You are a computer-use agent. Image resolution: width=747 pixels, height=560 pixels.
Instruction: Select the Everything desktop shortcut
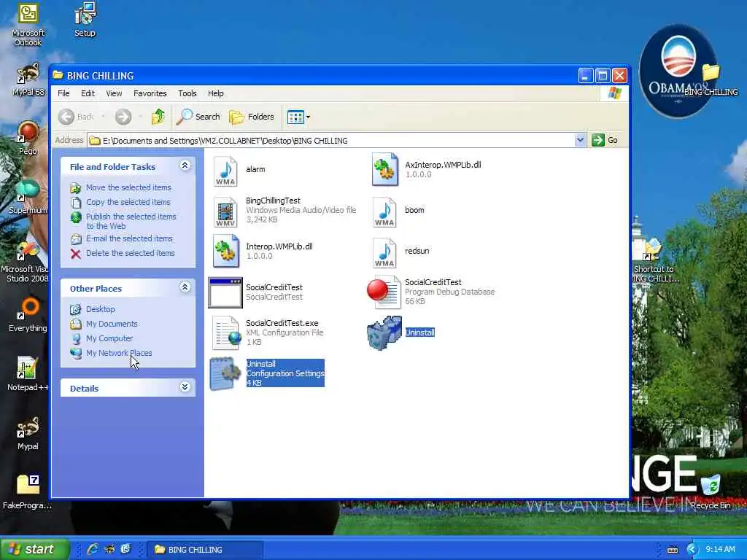click(28, 315)
